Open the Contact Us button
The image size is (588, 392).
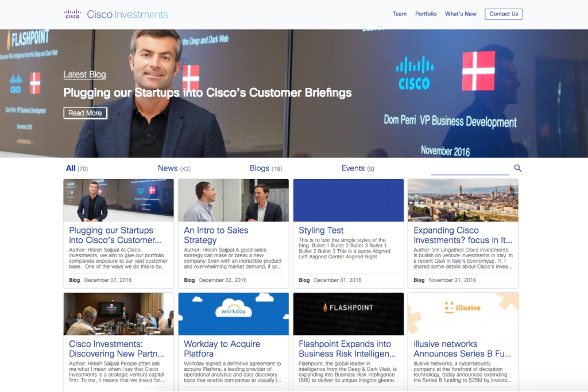[504, 14]
